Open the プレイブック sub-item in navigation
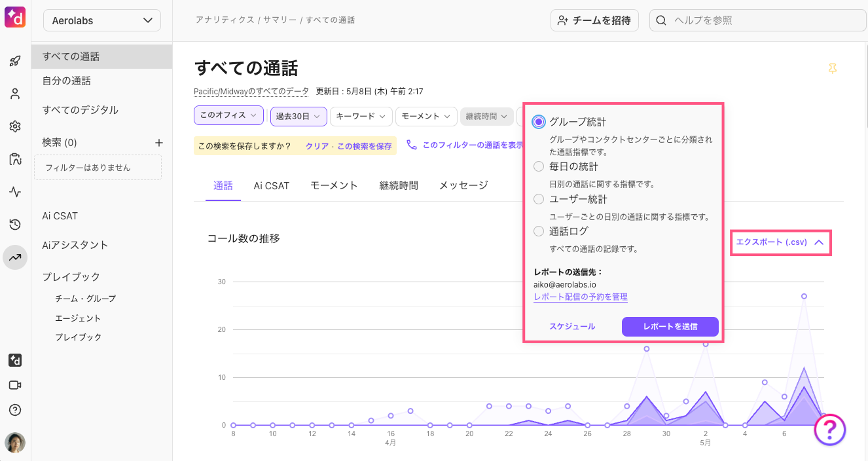 click(78, 337)
